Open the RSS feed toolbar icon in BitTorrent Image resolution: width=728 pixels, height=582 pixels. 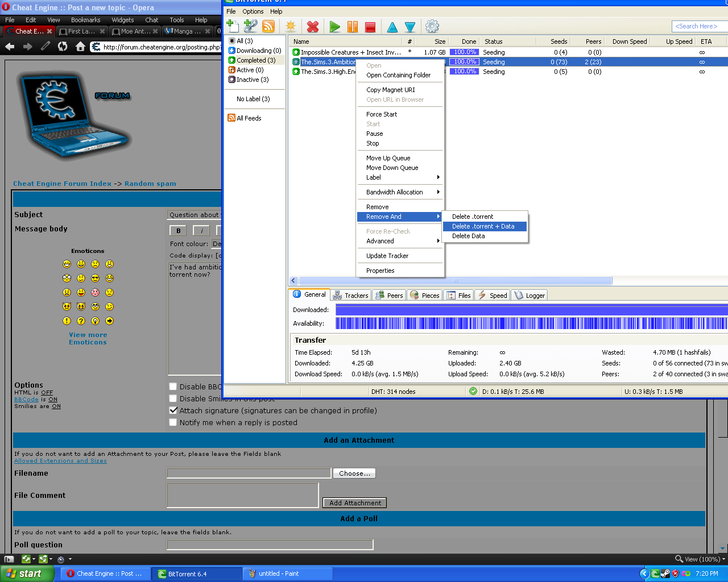pyautogui.click(x=268, y=26)
